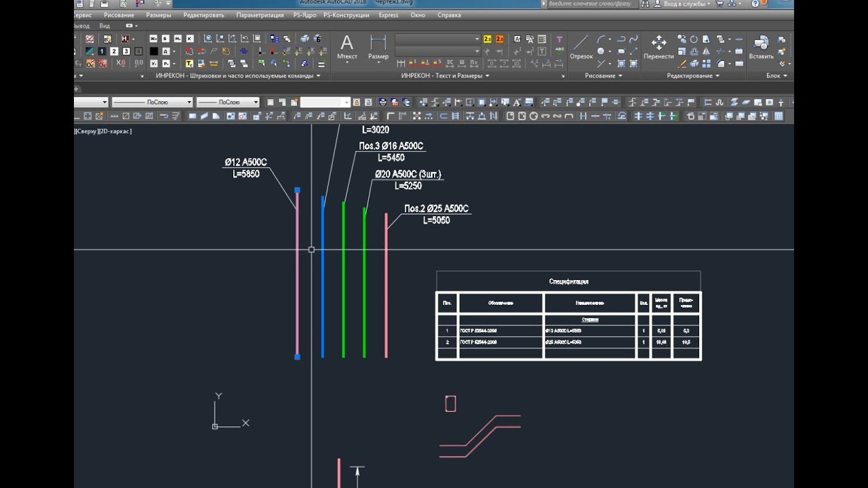Select the Мтекст multiline text tool
The image size is (868, 488).
tap(347, 47)
